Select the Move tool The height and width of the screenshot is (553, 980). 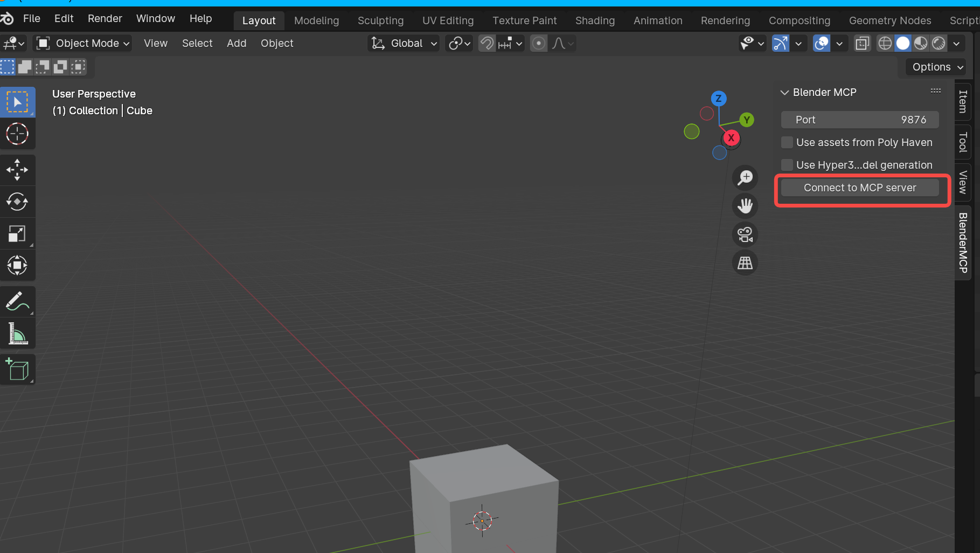(x=17, y=170)
